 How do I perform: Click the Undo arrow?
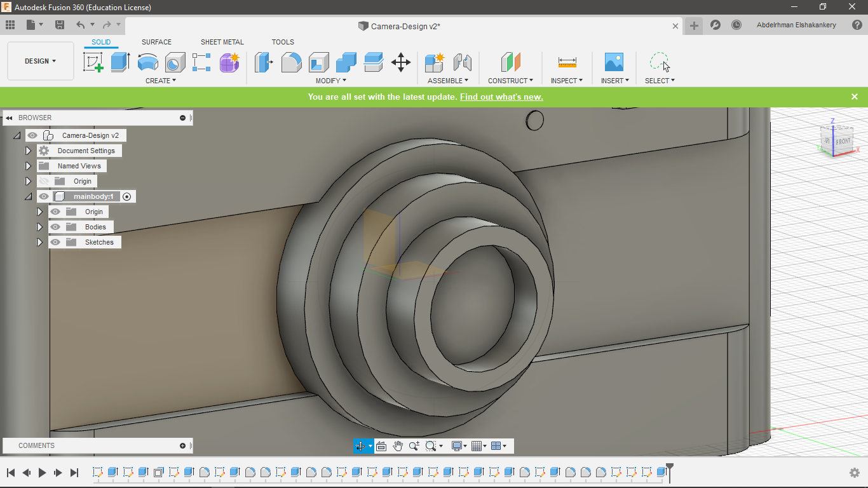point(80,25)
